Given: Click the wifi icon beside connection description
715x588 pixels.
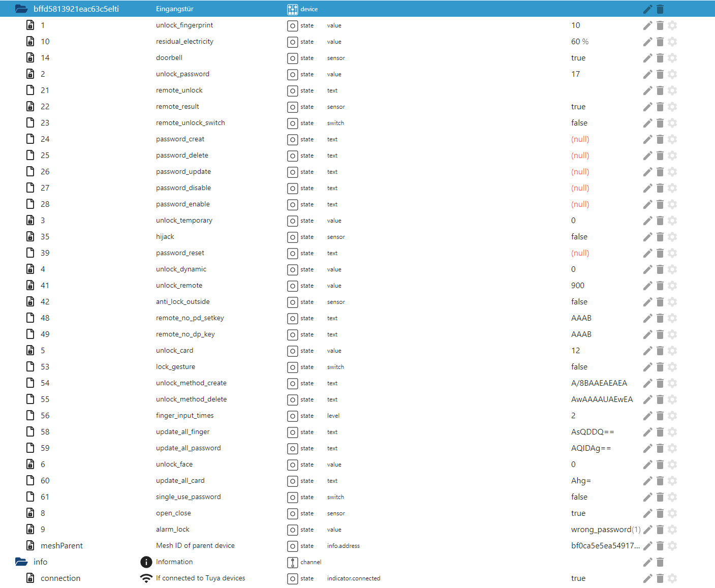Looking at the screenshot, I should point(146,578).
